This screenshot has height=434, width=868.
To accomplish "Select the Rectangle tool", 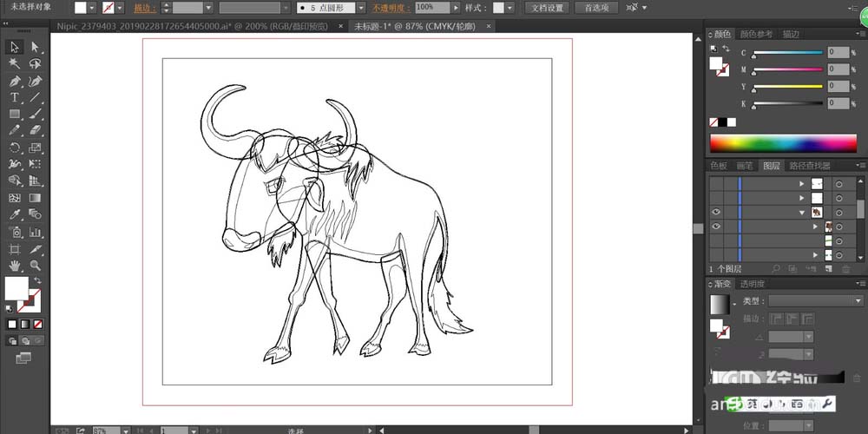I will pyautogui.click(x=15, y=114).
